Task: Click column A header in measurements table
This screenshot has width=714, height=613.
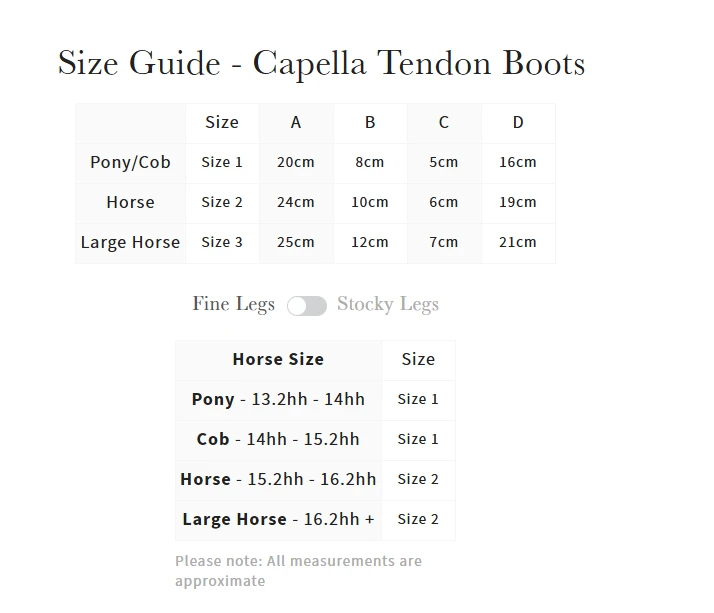Action: [296, 122]
